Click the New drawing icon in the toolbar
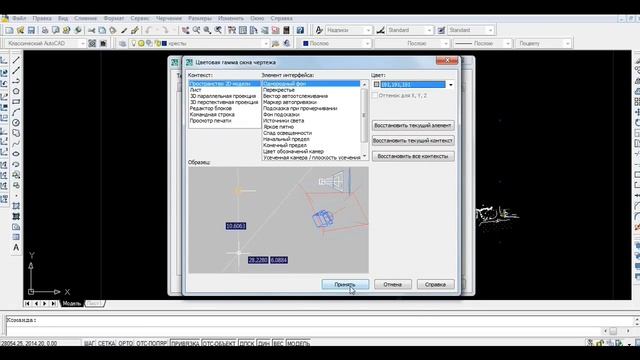Screen dimensions: 640x360 click(x=9, y=30)
